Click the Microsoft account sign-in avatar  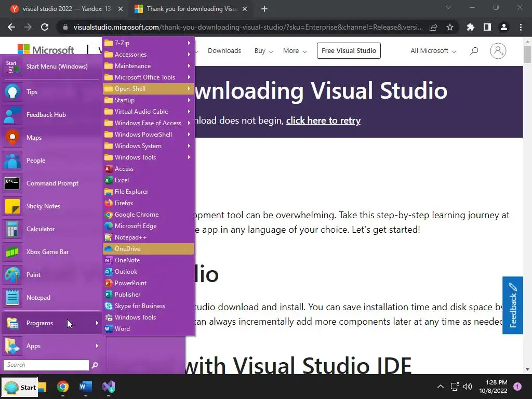coord(498,51)
